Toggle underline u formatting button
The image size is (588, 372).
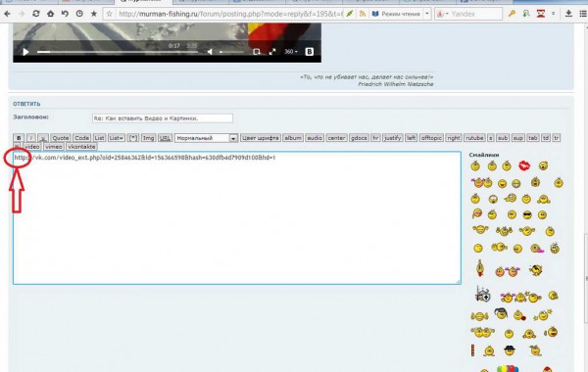coord(43,138)
